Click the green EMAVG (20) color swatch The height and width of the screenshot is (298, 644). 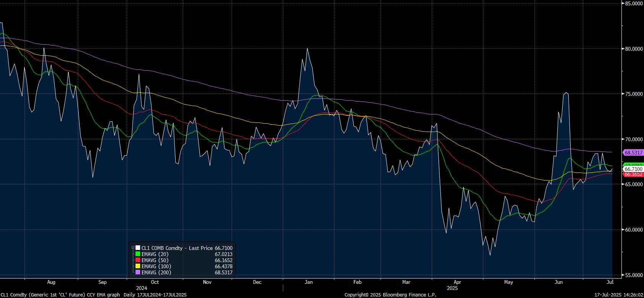click(138, 254)
